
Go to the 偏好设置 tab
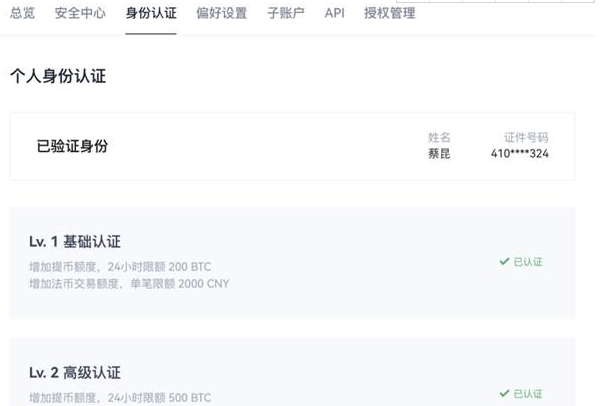point(222,13)
